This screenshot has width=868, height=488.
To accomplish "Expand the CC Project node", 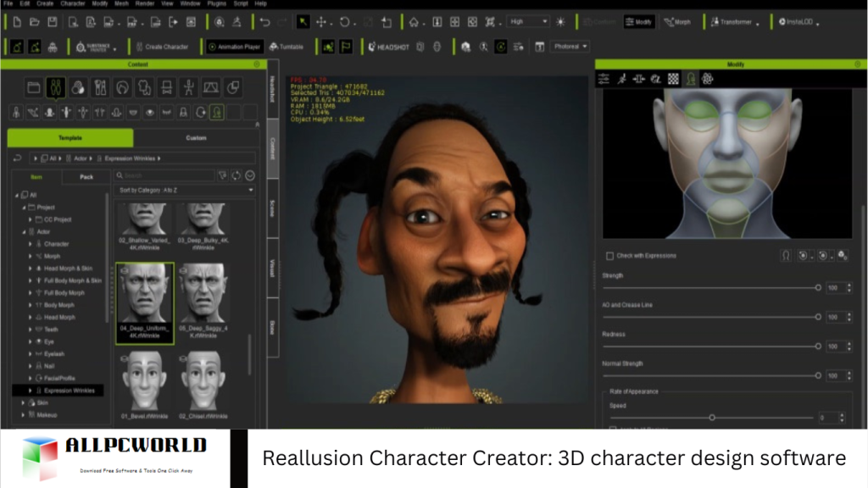I will coord(30,219).
